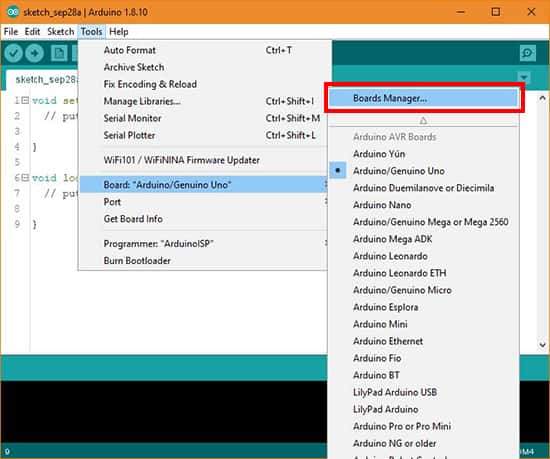Click code line 4 closing brace
Screen dimensions: 550x459
pos(34,147)
